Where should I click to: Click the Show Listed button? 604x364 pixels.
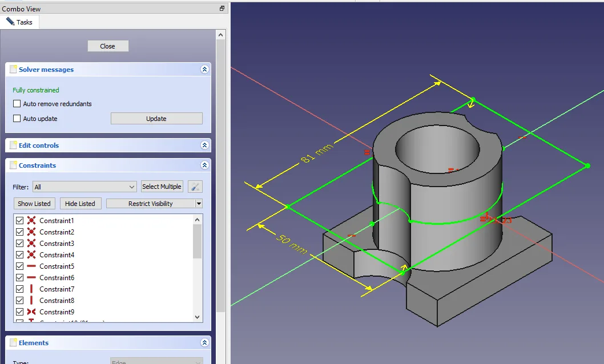click(x=34, y=204)
